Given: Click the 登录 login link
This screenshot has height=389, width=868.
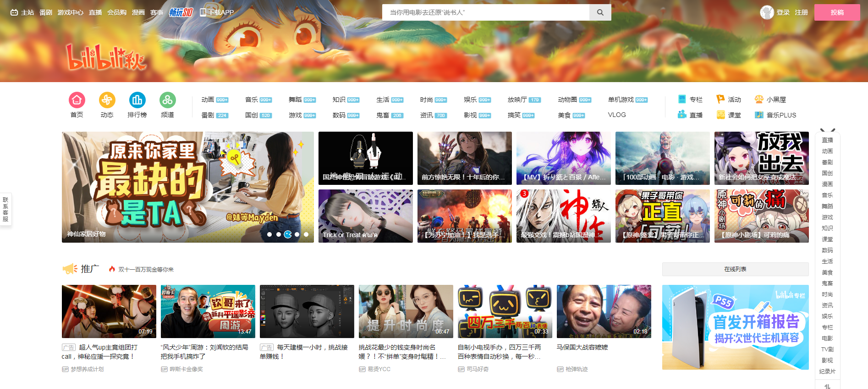Looking at the screenshot, I should [x=783, y=12].
